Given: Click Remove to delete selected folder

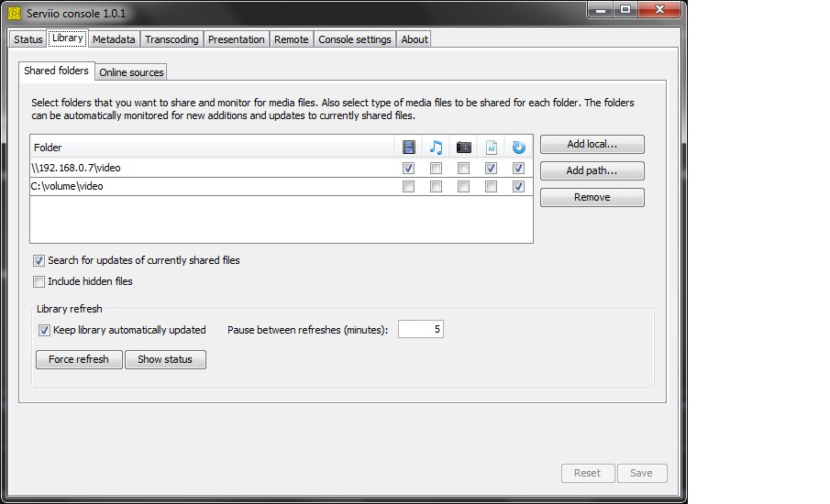Looking at the screenshot, I should click(592, 197).
